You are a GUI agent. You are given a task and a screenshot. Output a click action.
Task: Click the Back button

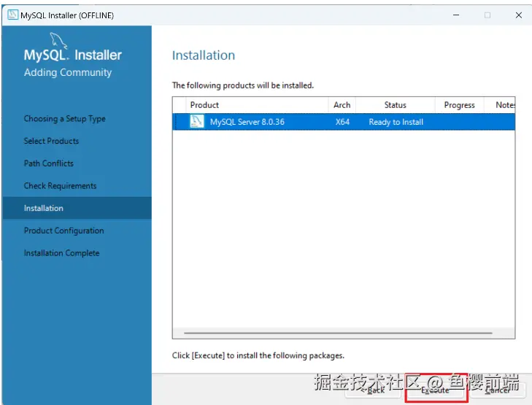click(x=374, y=390)
